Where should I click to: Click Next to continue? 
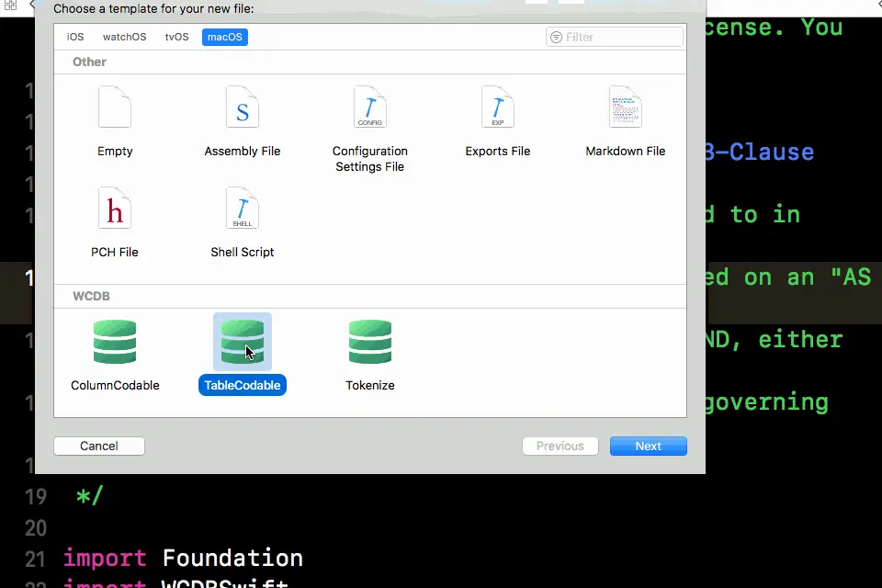pyautogui.click(x=648, y=447)
